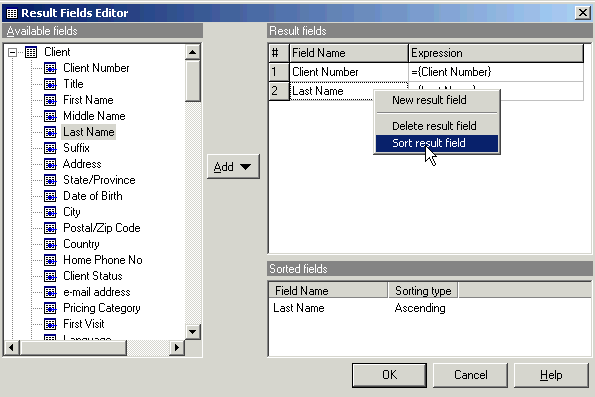The width and height of the screenshot is (595, 397).
Task: Click the ={Client Number} expression cell
Action: (496, 72)
